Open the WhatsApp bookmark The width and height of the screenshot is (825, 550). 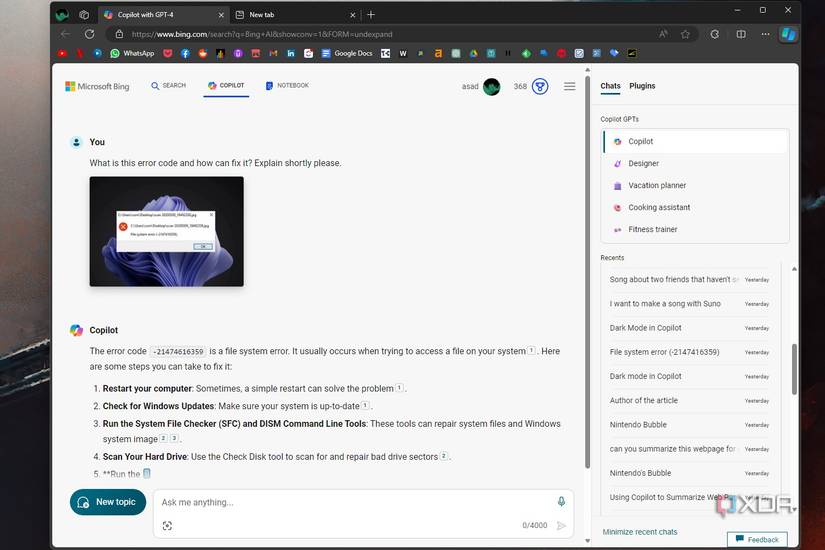pos(132,53)
